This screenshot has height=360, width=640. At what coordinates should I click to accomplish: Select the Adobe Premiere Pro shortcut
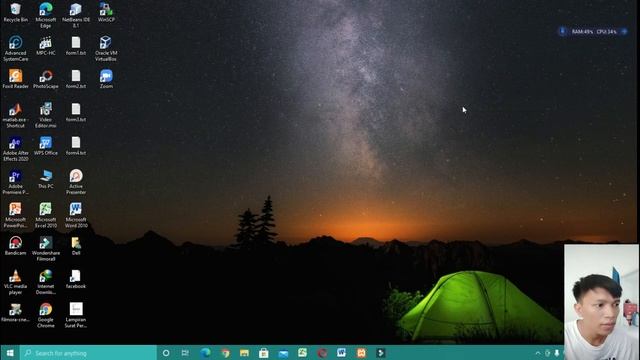[16, 182]
